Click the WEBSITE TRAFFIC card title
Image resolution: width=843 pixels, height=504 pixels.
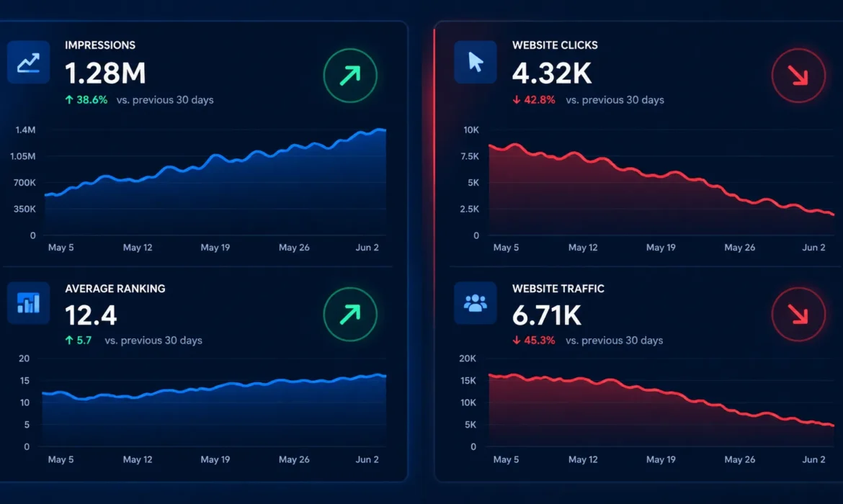(x=558, y=289)
